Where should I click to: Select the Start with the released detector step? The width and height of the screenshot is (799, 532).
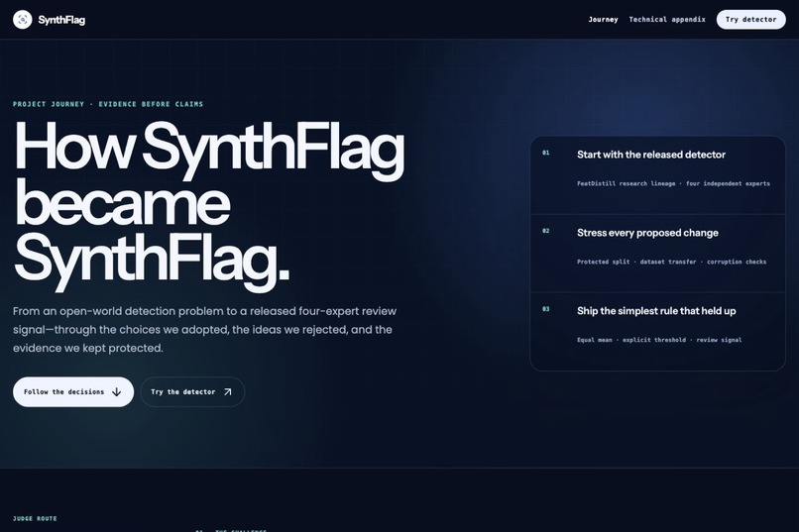657,175
